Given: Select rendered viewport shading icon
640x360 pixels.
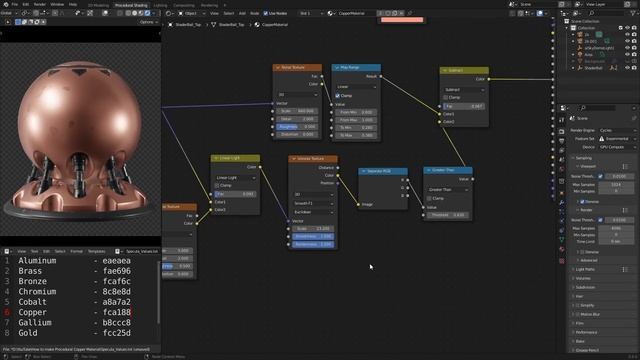Looking at the screenshot, I should (x=147, y=13).
